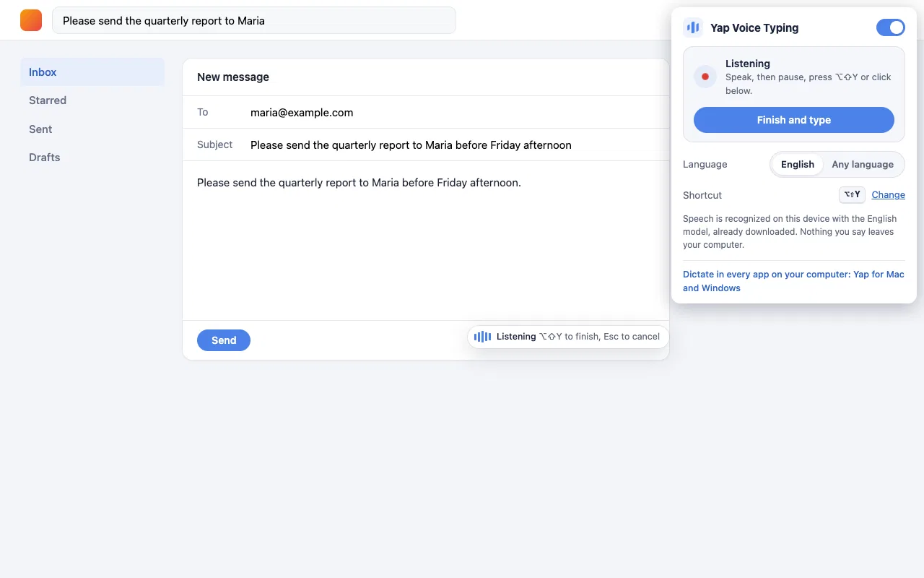The width and height of the screenshot is (924, 578).
Task: Go to the Sent folder
Action: pyautogui.click(x=92, y=129)
